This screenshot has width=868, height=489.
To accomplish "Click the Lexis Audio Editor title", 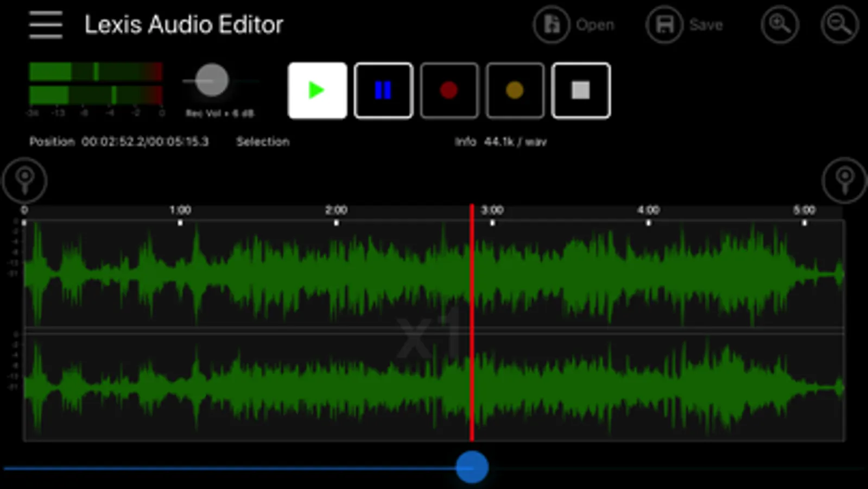I will (x=184, y=25).
